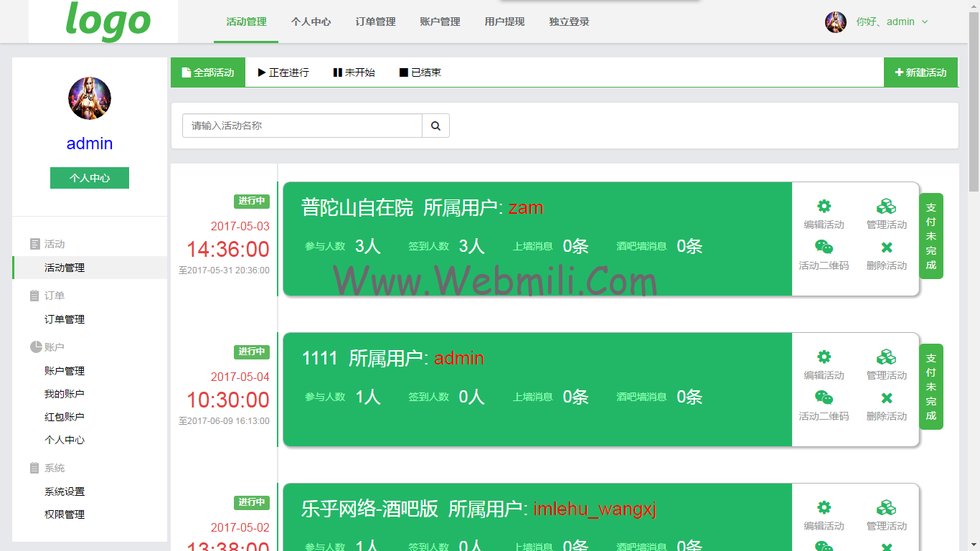Open 用户提现 in top navigation
The image size is (980, 551).
[504, 22]
